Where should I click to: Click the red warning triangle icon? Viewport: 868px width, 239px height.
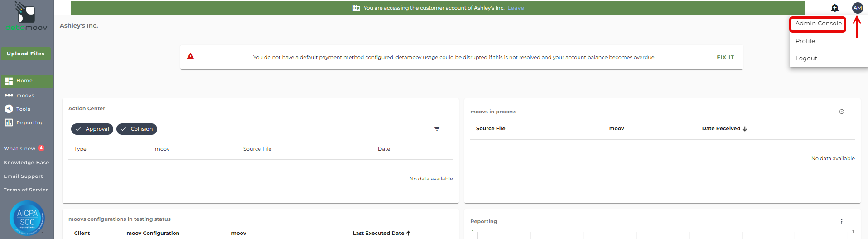pyautogui.click(x=190, y=56)
